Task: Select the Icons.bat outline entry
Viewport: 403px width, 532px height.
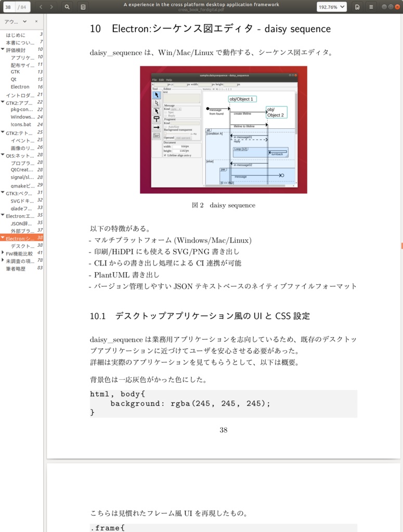Action: pyautogui.click(x=21, y=125)
